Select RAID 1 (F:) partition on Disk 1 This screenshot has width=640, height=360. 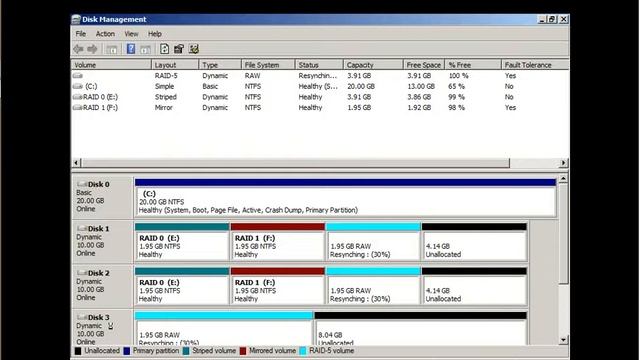[x=278, y=242]
